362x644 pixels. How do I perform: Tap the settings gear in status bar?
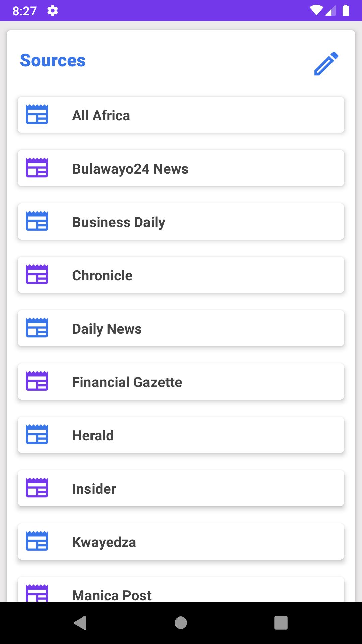click(53, 11)
